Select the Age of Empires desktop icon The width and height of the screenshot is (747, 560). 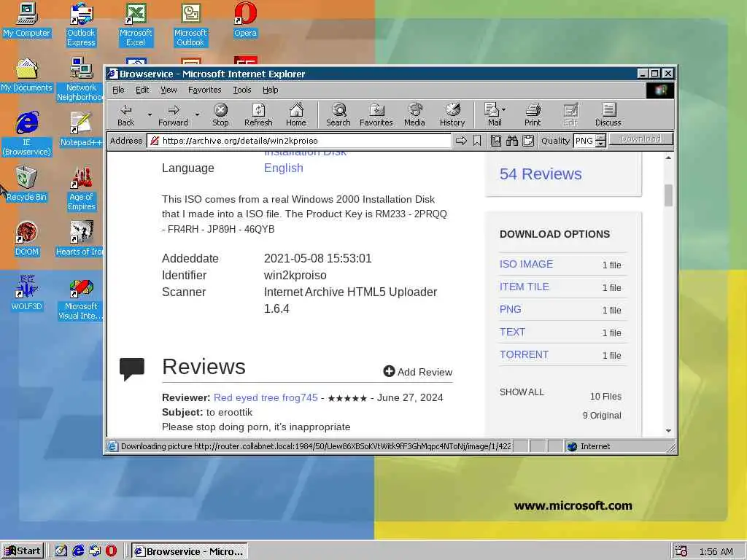click(81, 189)
